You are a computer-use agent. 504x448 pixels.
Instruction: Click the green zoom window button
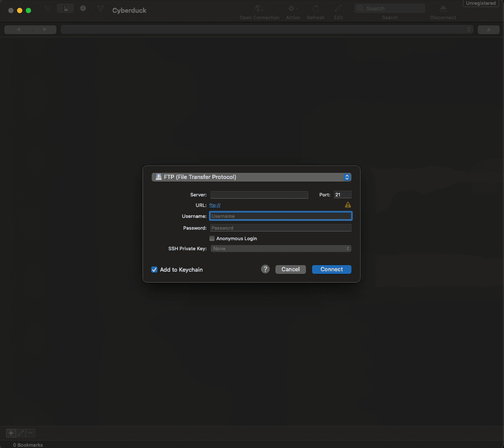[28, 10]
